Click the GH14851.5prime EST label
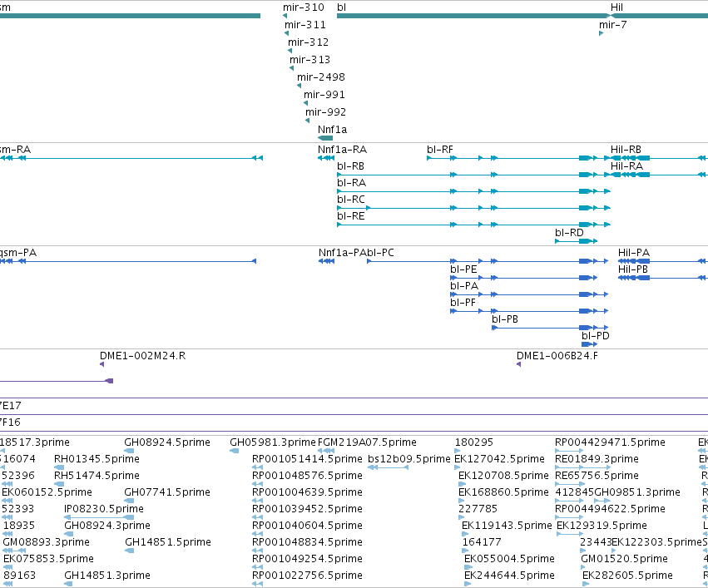The width and height of the screenshot is (708, 588). 168,542
